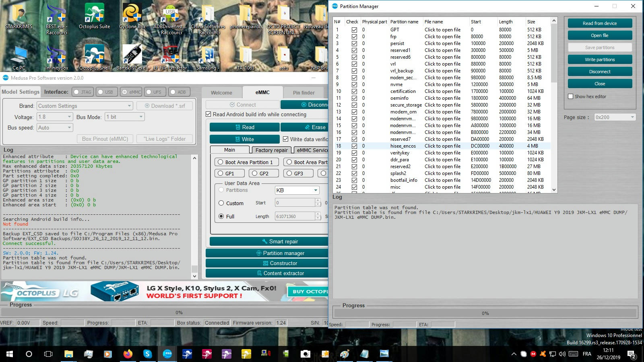
Task: Open the Brand dropdown showing Custom Settings
Action: (x=85, y=106)
